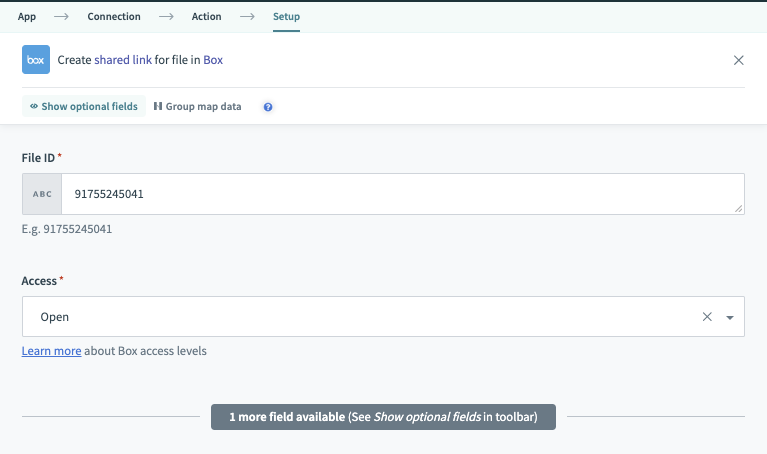Open the Access combo box showing Open
This screenshot has height=454, width=767.
click(360, 317)
